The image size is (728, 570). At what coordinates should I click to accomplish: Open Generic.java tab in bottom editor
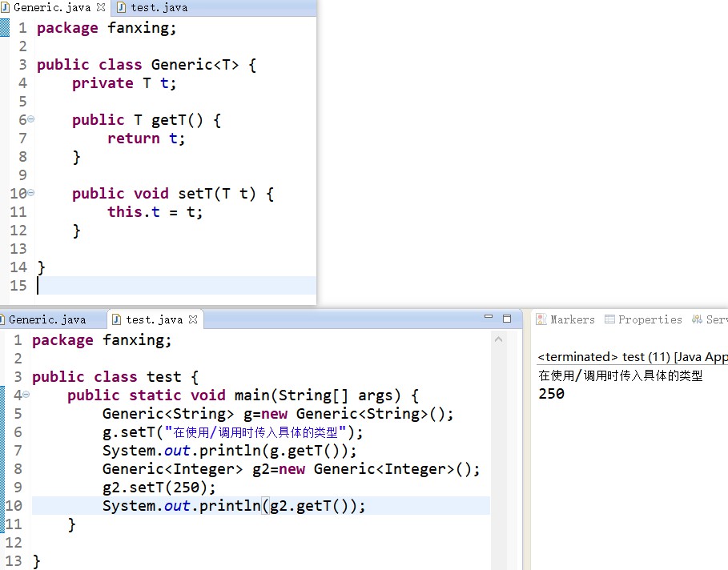click(x=47, y=319)
